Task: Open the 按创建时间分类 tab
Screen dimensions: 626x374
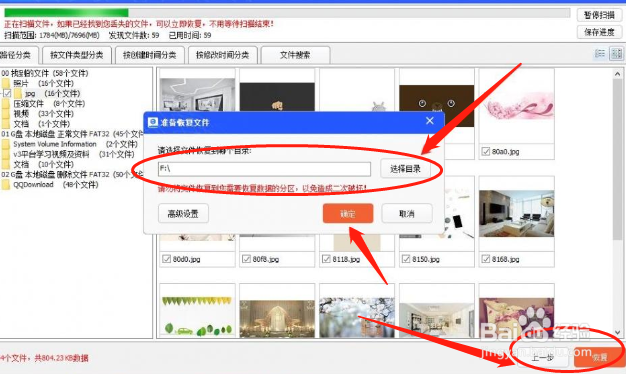Action: (150, 55)
